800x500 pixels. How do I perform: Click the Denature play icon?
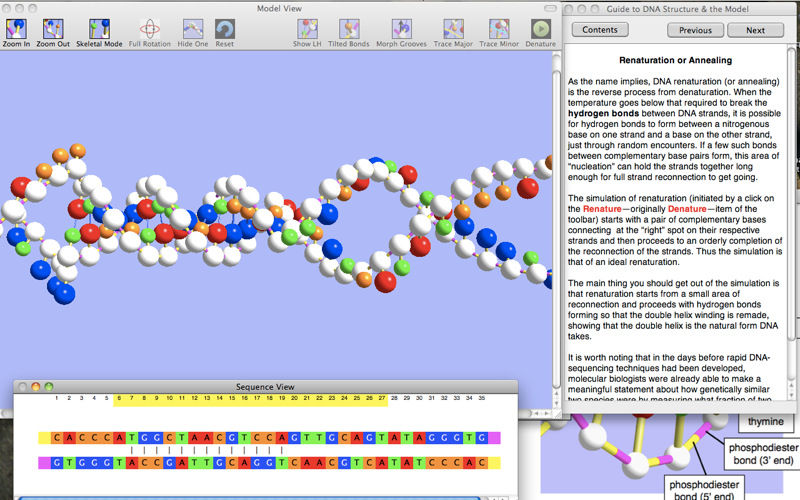click(x=541, y=30)
